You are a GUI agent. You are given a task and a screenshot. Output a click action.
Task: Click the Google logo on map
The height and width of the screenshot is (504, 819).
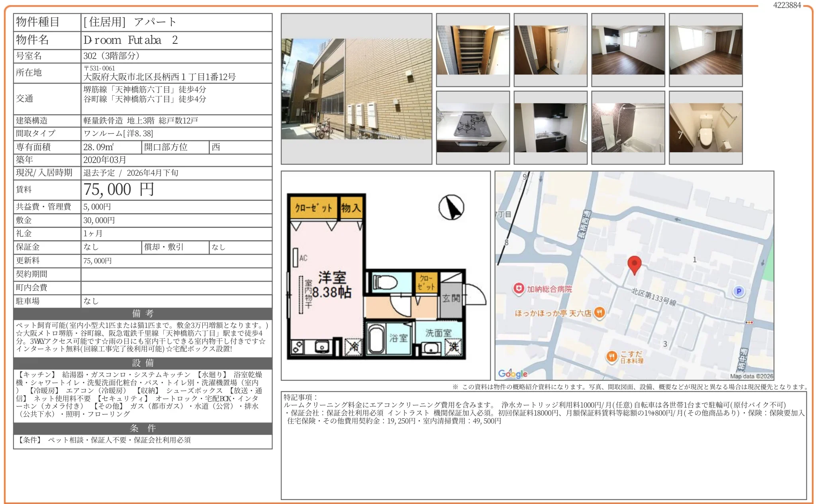(x=513, y=373)
